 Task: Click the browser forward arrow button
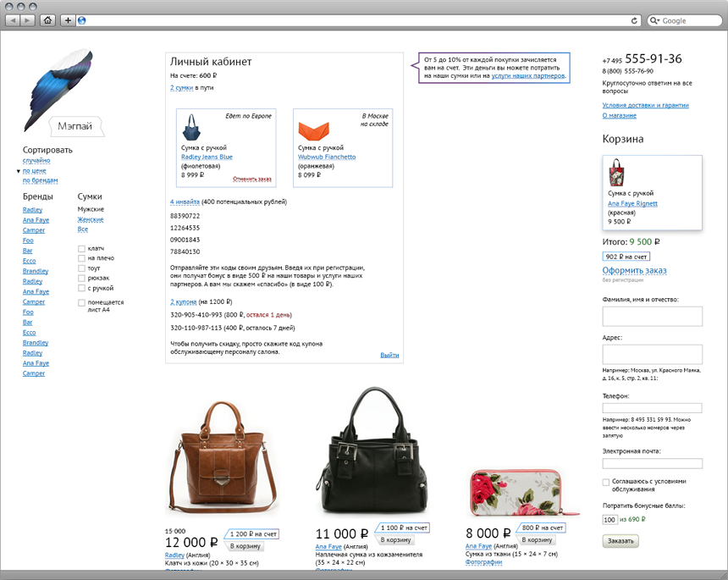pos(27,20)
